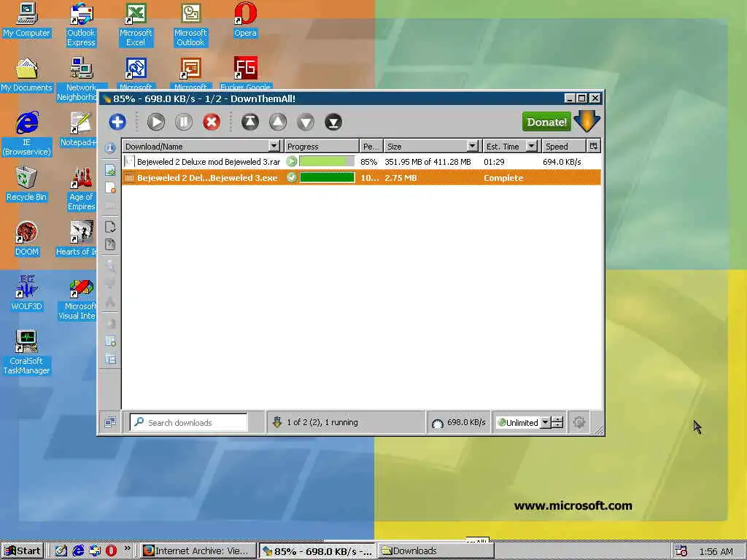Select the Outlook Express desktop icon
This screenshot has width=747, height=560.
(x=81, y=25)
